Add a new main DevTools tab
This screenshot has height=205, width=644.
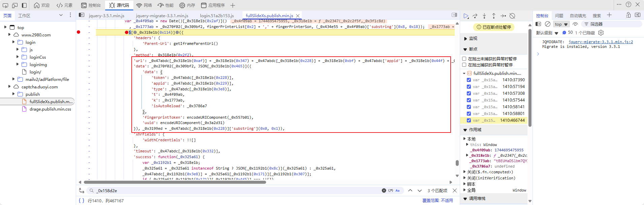click(x=233, y=5)
